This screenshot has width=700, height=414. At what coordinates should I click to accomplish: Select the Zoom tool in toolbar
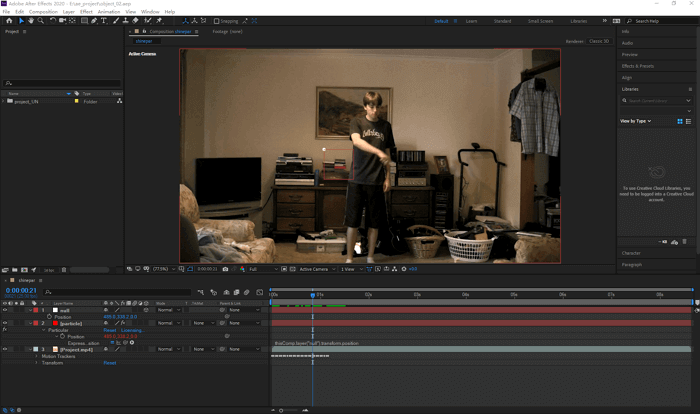pos(40,20)
